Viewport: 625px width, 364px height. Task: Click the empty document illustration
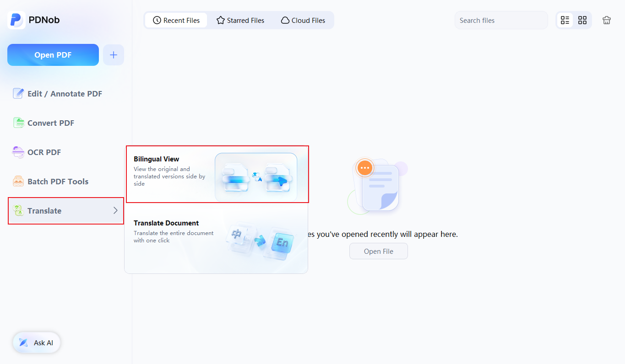pyautogui.click(x=378, y=187)
